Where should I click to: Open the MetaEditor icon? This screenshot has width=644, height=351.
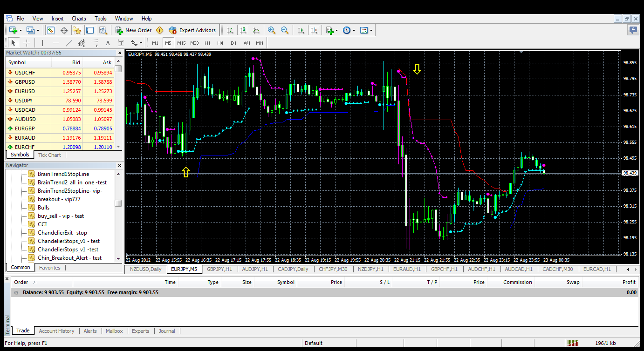[160, 30]
